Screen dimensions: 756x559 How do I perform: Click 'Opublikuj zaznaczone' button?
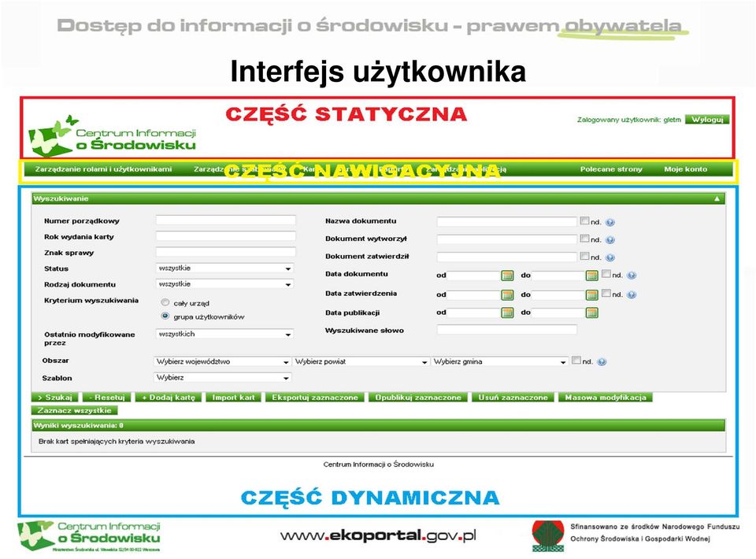pyautogui.click(x=418, y=398)
